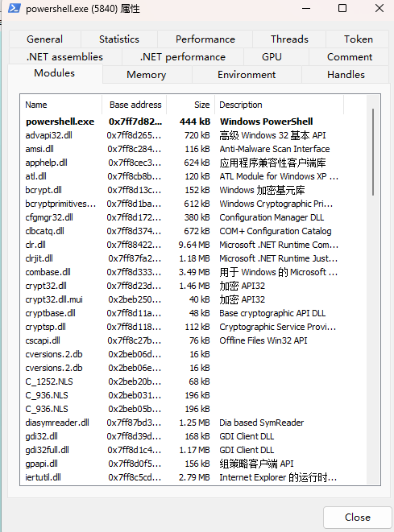Close window using title bar X
394x532 pixels.
click(379, 8)
